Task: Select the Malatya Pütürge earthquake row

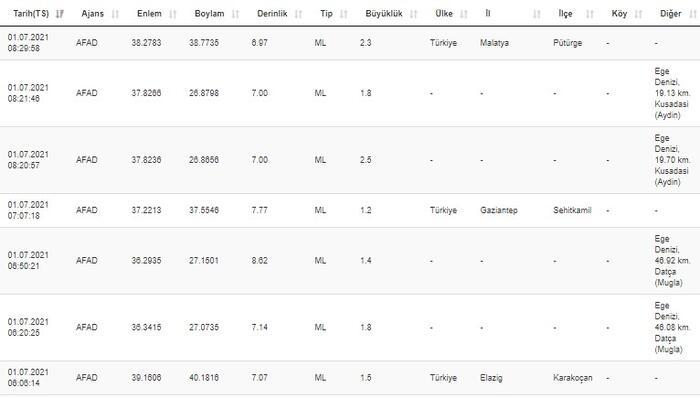Action: 350,43
